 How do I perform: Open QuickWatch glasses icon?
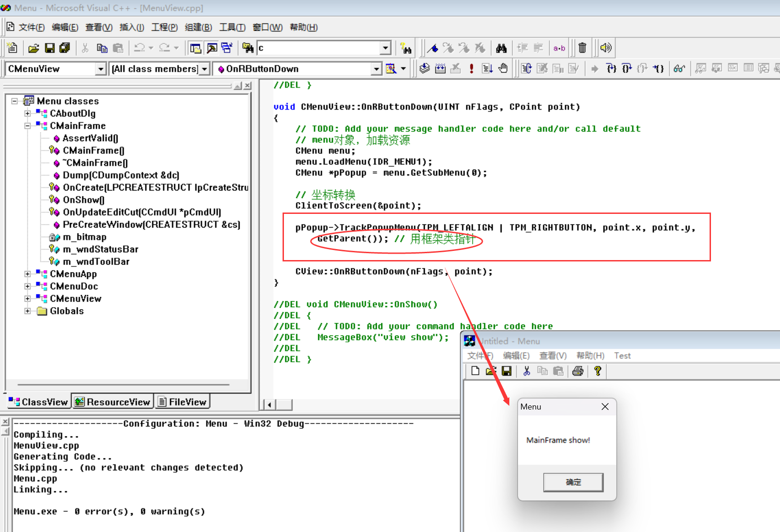click(679, 69)
